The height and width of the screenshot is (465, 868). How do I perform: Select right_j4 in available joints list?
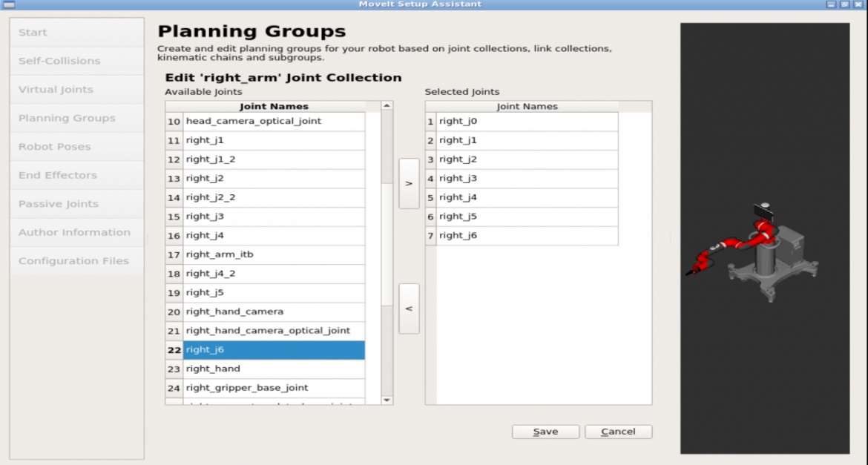click(x=274, y=235)
